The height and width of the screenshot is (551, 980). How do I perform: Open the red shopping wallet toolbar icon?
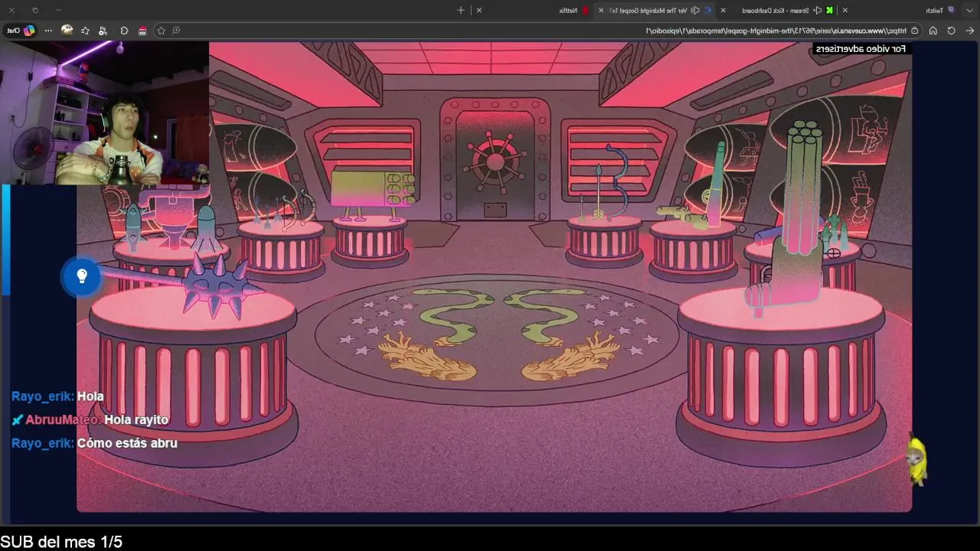click(x=142, y=31)
